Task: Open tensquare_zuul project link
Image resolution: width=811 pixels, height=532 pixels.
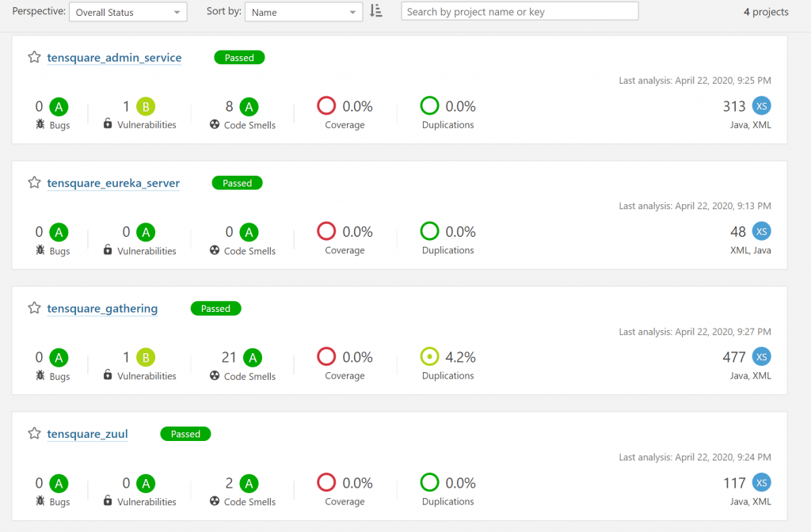Action: (87, 434)
